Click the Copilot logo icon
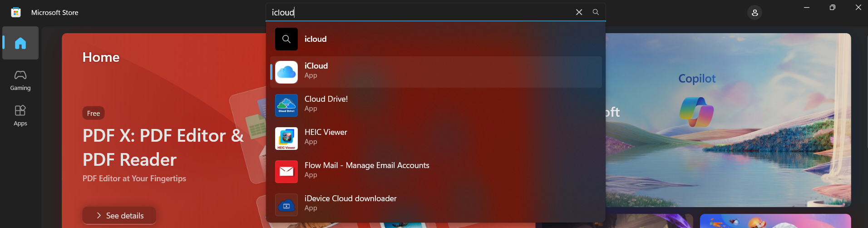868x228 pixels. click(x=696, y=112)
